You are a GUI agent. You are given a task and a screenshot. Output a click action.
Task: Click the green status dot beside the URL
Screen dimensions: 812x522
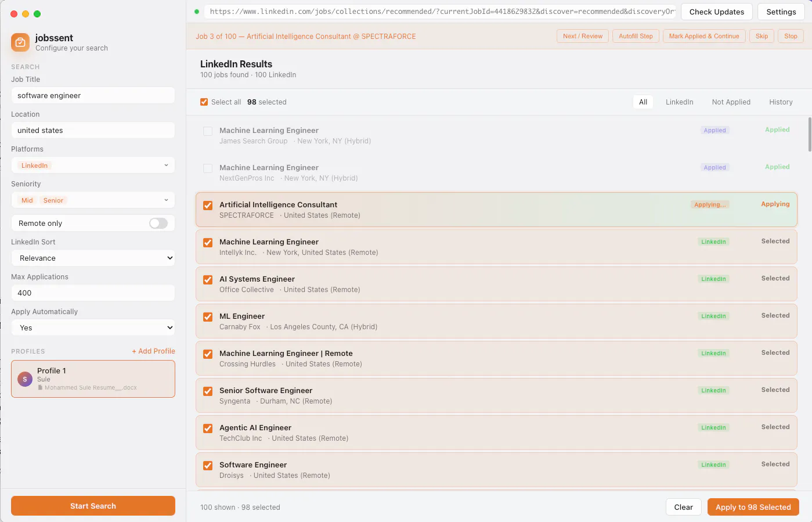pyautogui.click(x=197, y=11)
